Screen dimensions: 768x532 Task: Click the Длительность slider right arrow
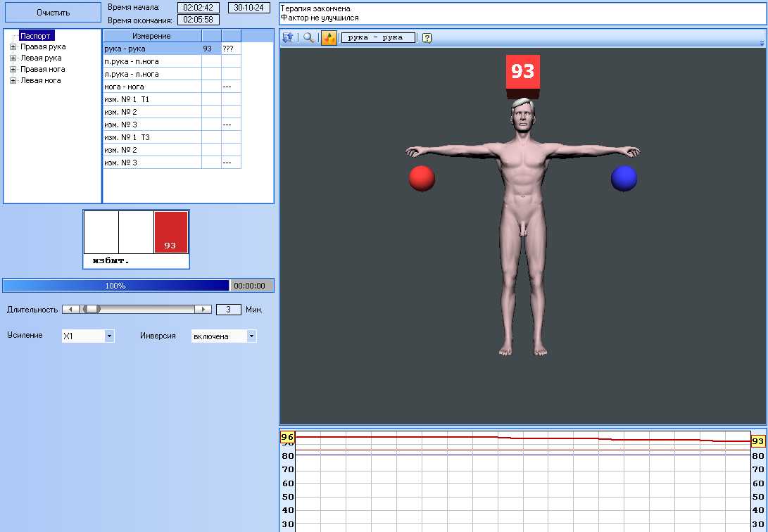[x=203, y=310]
